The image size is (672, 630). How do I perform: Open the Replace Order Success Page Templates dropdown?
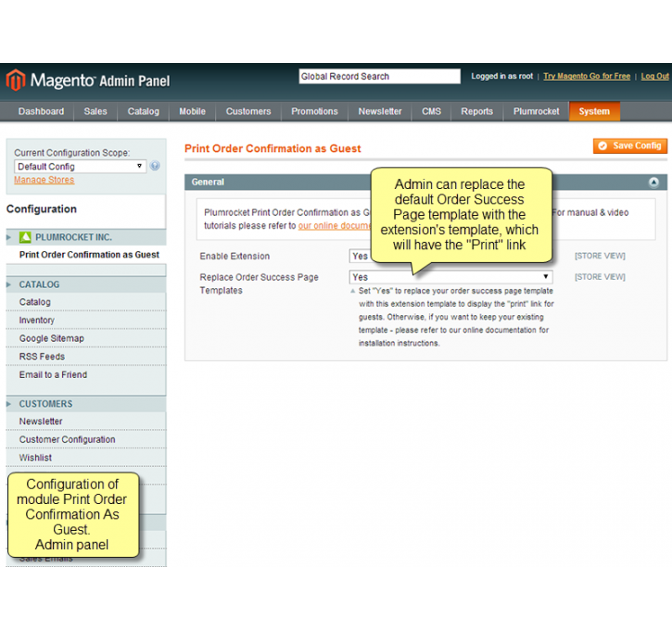[450, 277]
